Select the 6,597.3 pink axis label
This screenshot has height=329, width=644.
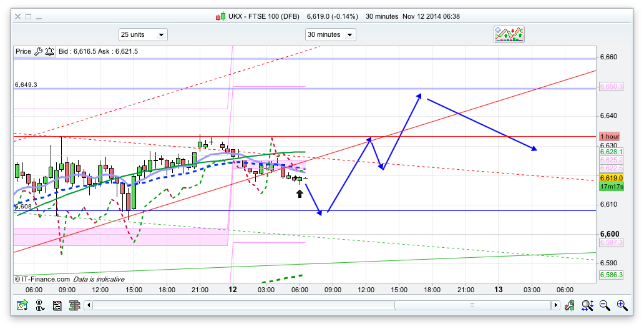[612, 242]
